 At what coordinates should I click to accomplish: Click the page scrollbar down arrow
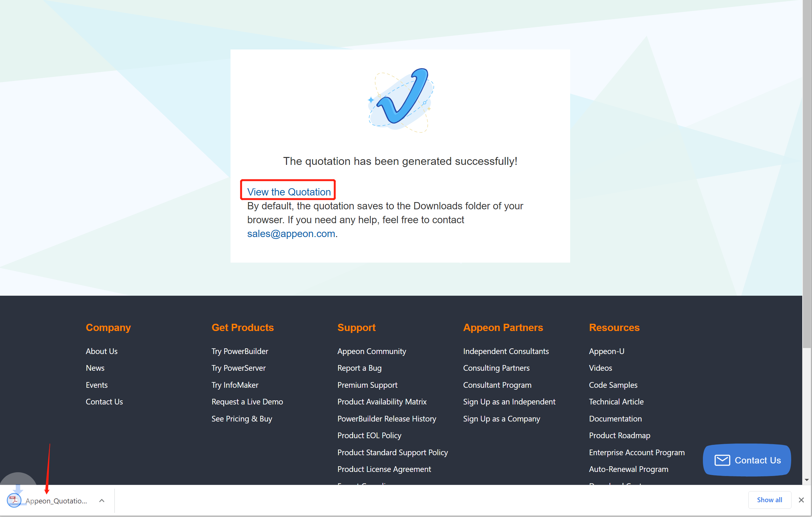point(807,480)
